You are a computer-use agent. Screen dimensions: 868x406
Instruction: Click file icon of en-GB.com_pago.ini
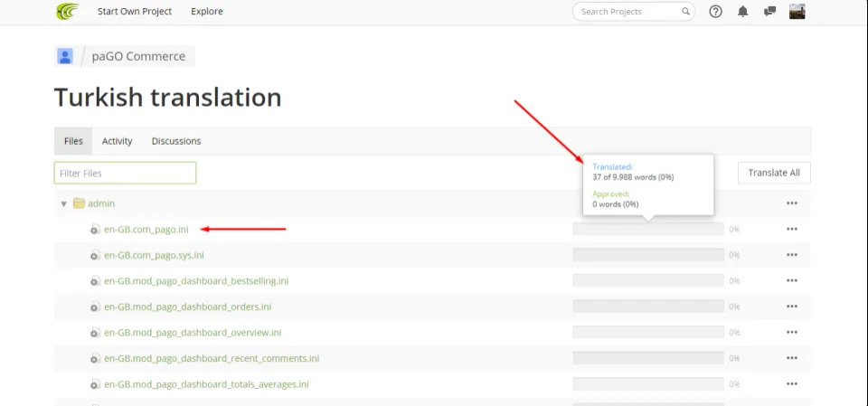(96, 230)
